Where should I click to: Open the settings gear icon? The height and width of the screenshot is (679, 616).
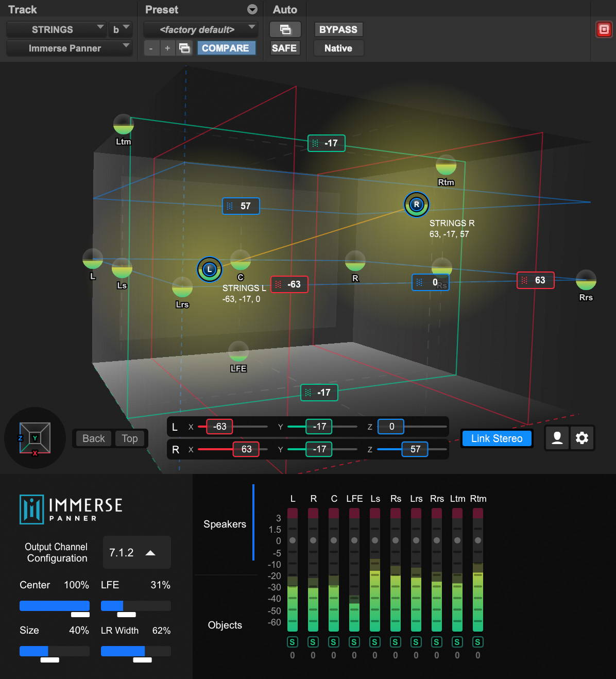pos(582,438)
